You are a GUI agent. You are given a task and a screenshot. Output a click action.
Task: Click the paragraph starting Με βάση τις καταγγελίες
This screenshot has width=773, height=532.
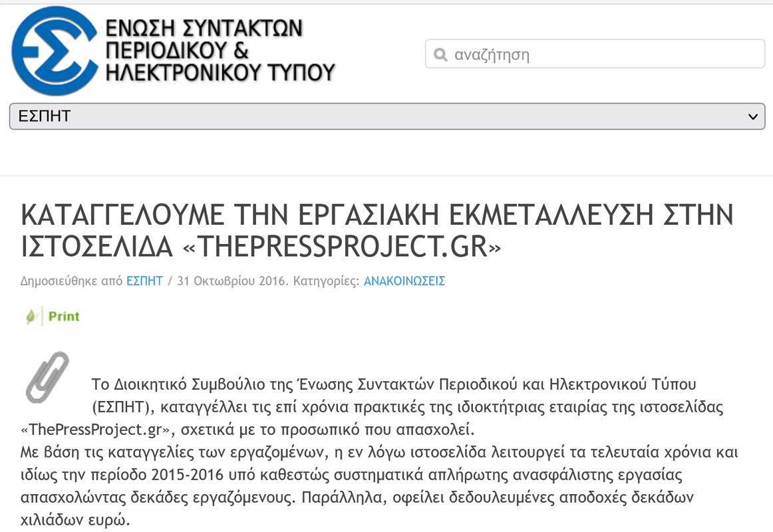tap(379, 486)
